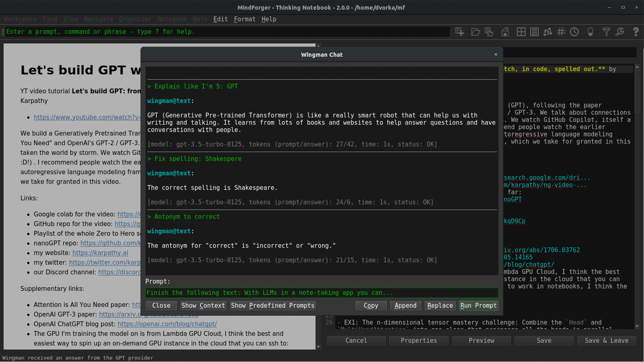Screen dimensions: 644x362
Task: Click the Run Prompt button
Action: pos(479,306)
